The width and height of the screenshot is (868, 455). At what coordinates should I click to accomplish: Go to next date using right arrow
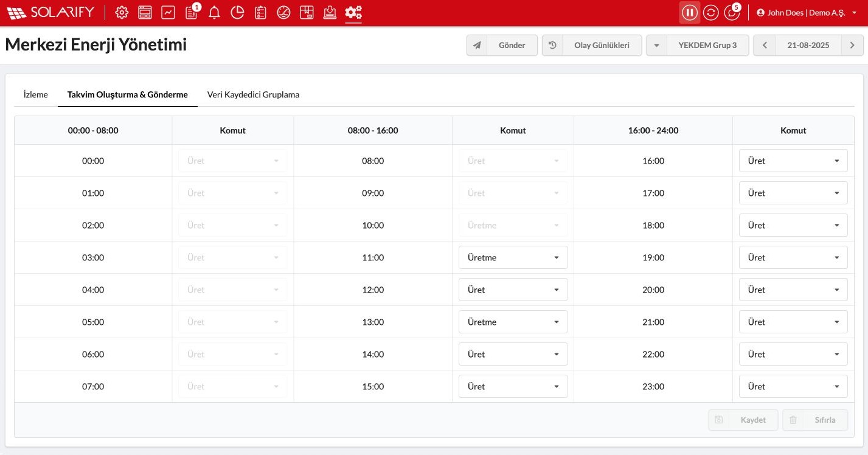tap(852, 45)
